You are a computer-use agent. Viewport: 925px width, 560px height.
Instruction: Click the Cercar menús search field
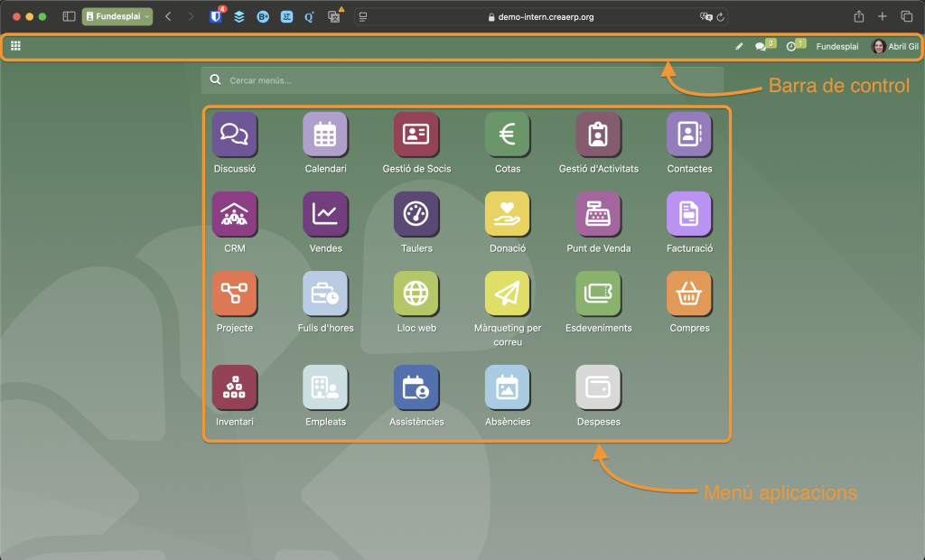pyautogui.click(x=470, y=80)
